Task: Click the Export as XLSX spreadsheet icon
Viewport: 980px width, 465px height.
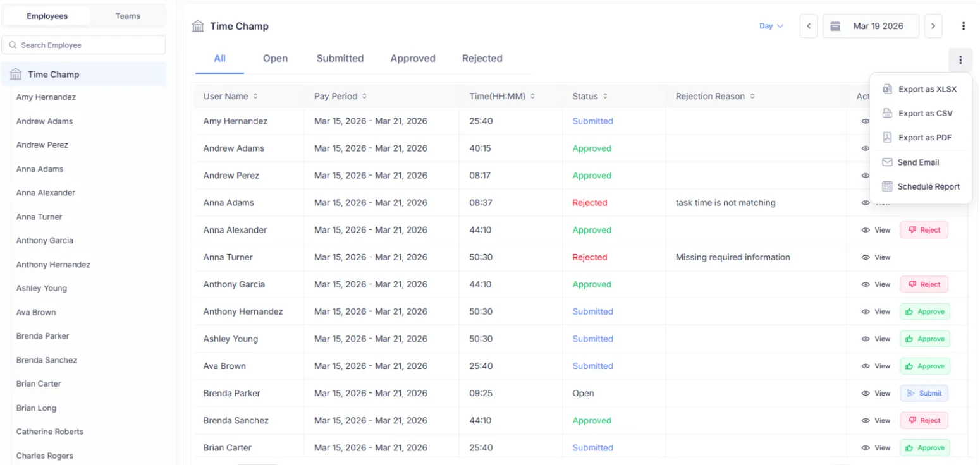Action: pyautogui.click(x=888, y=88)
